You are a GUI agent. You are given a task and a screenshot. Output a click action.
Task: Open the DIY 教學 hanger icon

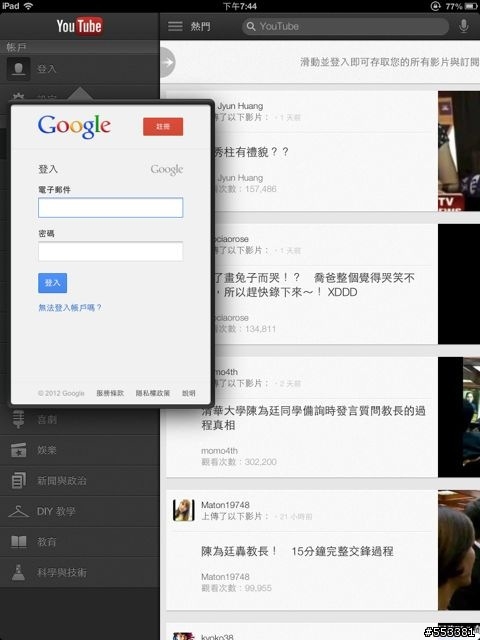pyautogui.click(x=18, y=511)
